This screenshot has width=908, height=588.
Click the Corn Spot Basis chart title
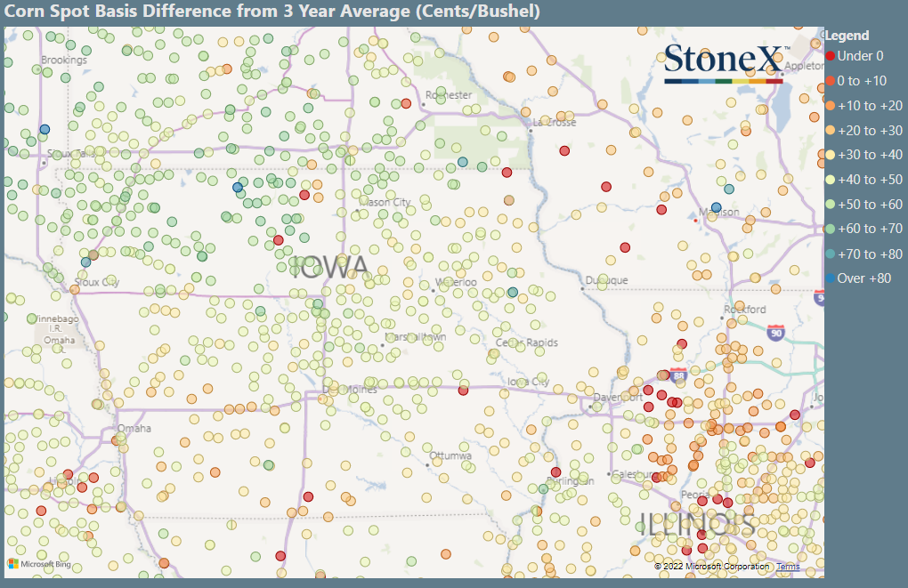point(272,11)
